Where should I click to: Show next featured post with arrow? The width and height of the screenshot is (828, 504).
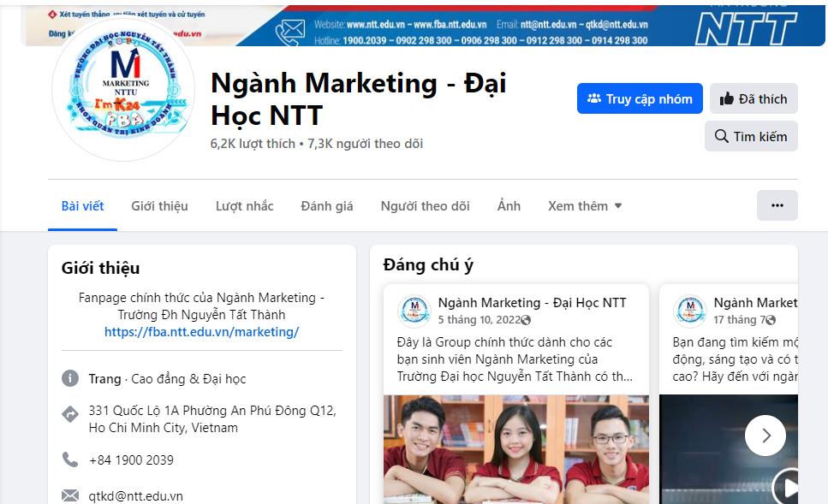click(765, 436)
